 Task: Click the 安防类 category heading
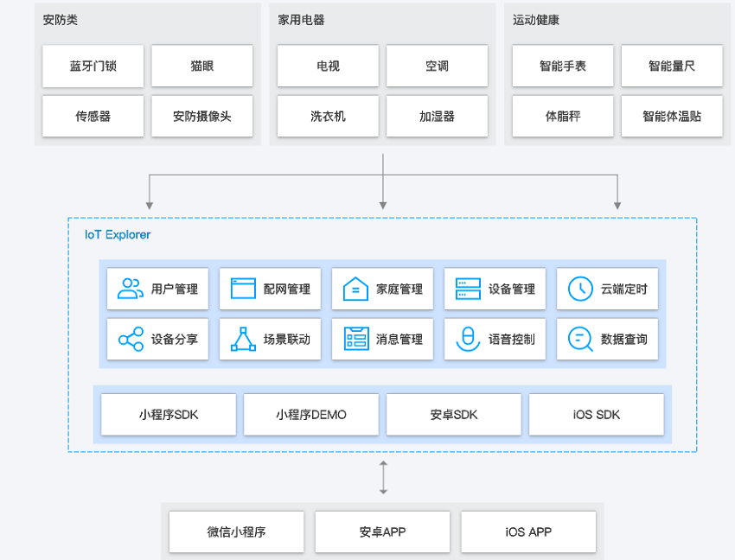(60, 20)
